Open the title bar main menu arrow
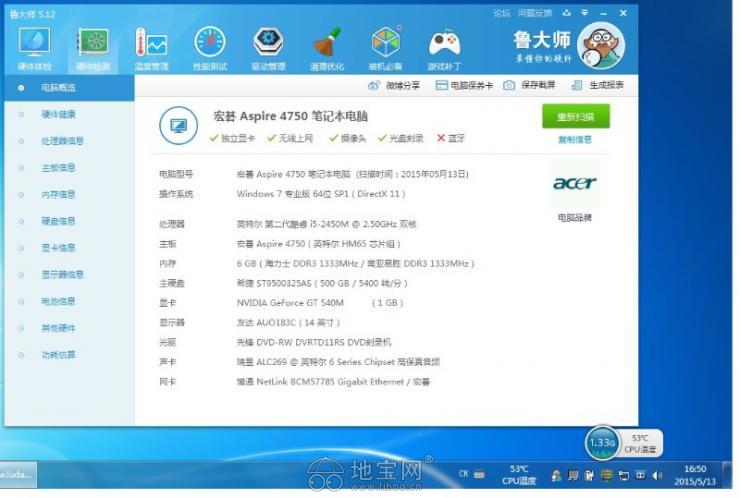This screenshot has height=498, width=740. tap(584, 13)
